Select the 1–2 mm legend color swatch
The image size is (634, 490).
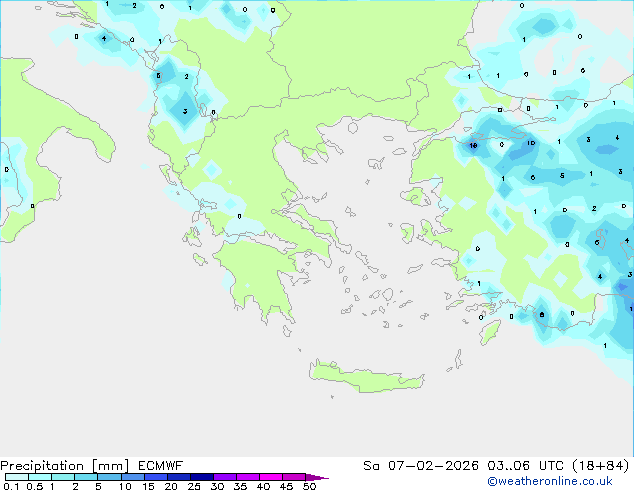(63, 477)
